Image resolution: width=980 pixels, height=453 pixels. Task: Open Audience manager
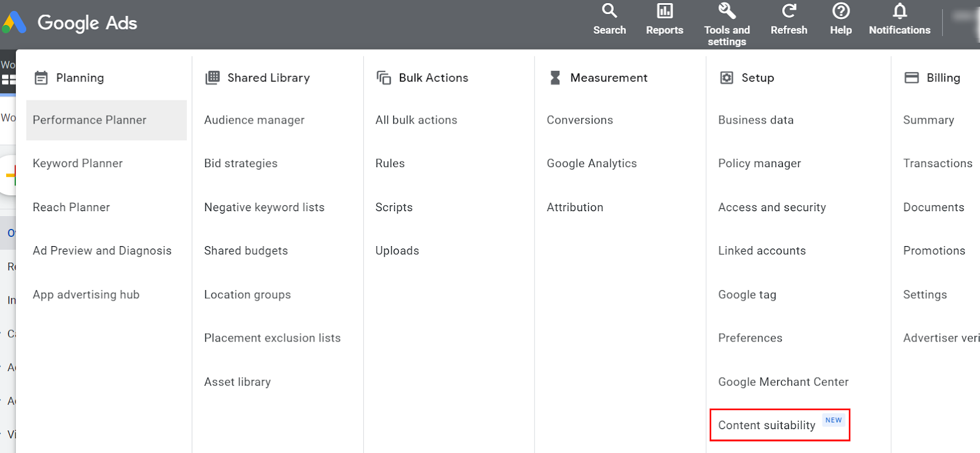click(x=254, y=120)
